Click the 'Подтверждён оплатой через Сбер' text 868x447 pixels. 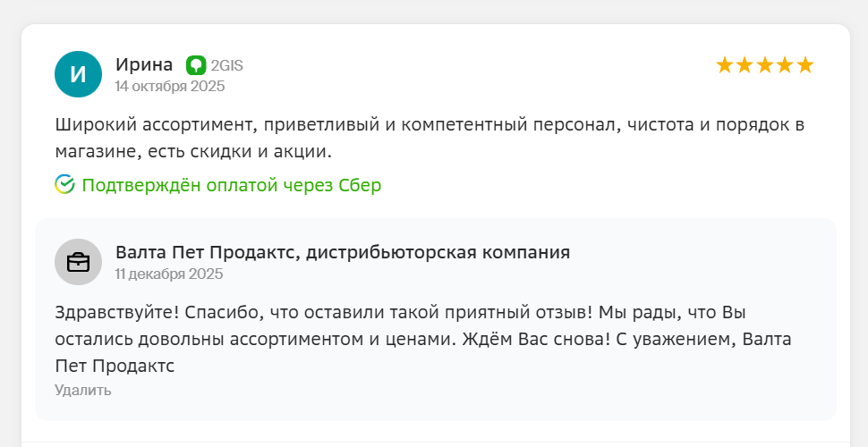pyautogui.click(x=231, y=185)
